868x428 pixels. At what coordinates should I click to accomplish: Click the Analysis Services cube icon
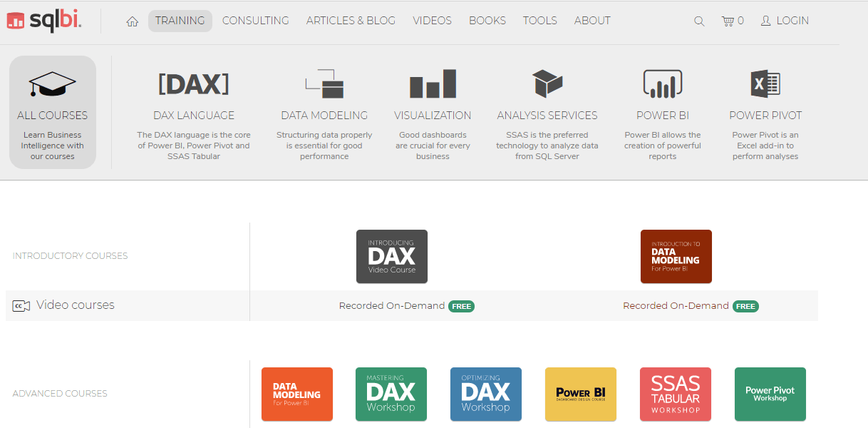[x=547, y=83]
